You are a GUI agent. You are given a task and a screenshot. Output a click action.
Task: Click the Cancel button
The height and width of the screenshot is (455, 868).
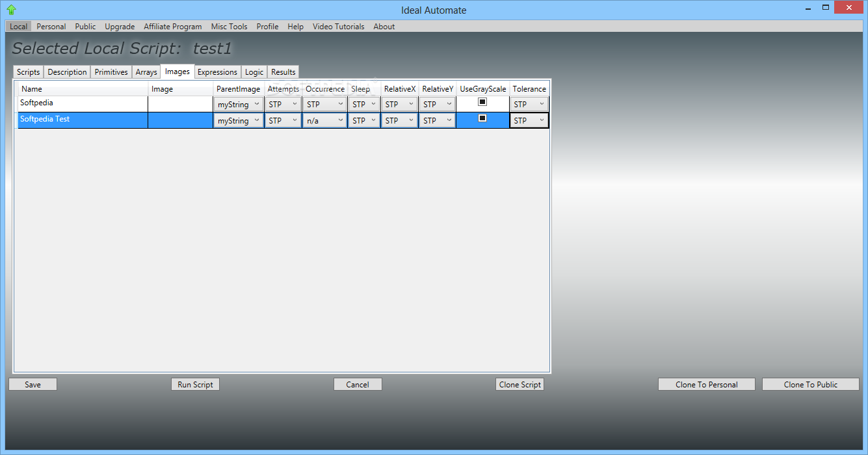pos(358,384)
